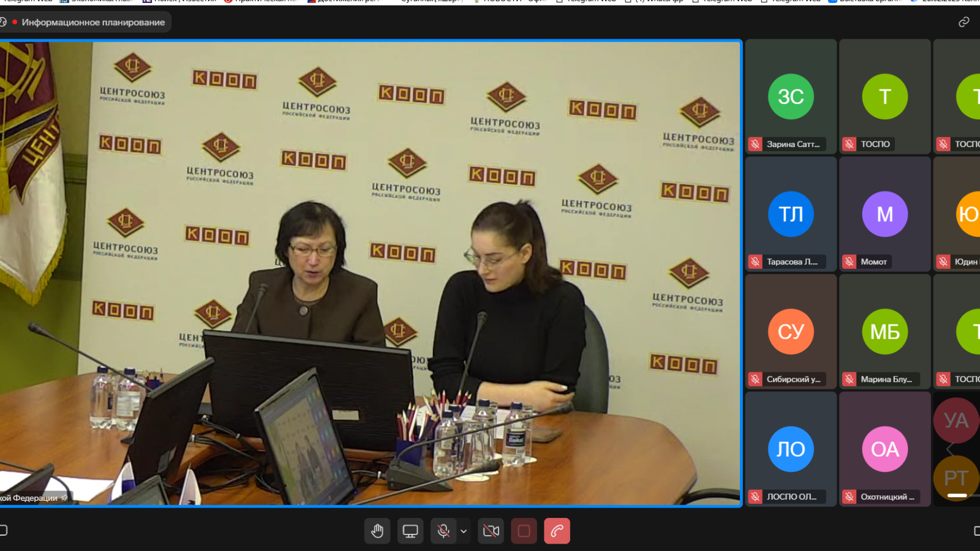This screenshot has height=551, width=980.
Task: Leave the call with the red phone button
Action: (557, 531)
